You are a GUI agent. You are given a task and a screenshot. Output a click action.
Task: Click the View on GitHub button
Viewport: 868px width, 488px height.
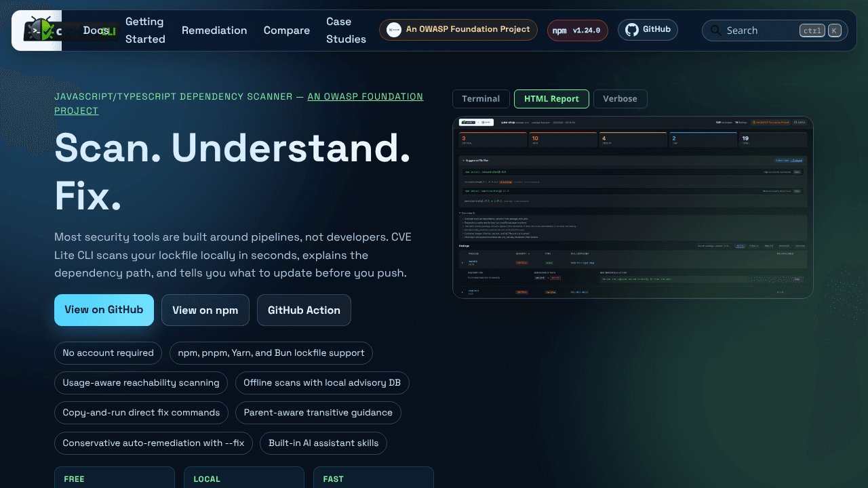pos(104,310)
